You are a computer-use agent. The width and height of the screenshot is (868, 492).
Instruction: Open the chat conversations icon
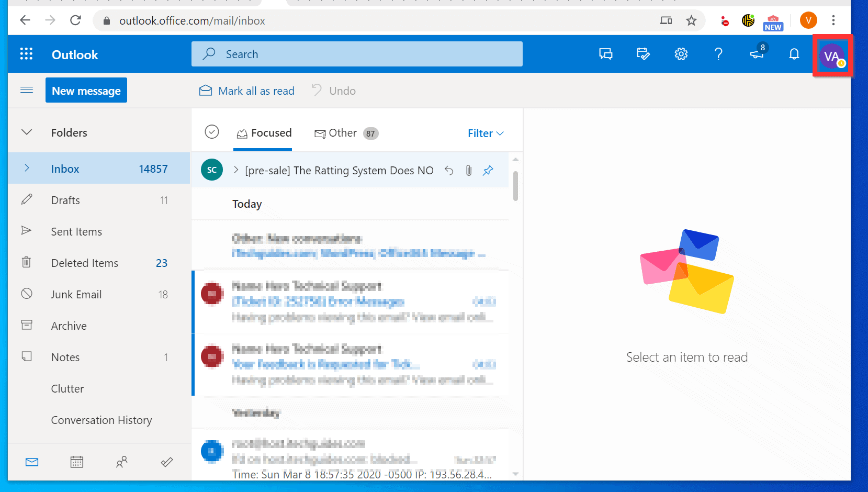pyautogui.click(x=605, y=54)
